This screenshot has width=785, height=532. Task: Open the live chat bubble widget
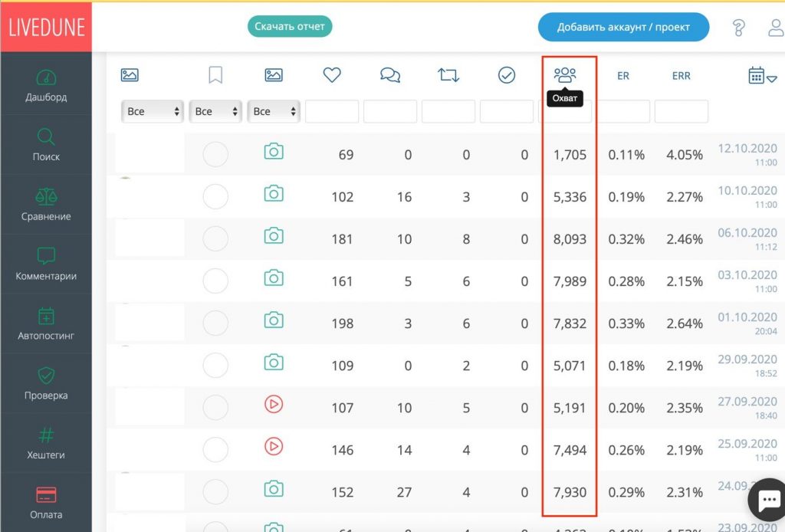click(768, 501)
